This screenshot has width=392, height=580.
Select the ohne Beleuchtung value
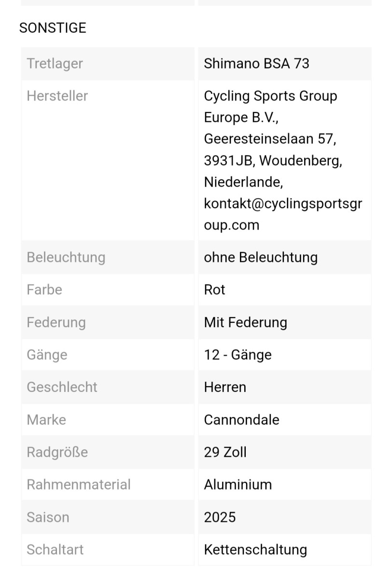point(261,257)
